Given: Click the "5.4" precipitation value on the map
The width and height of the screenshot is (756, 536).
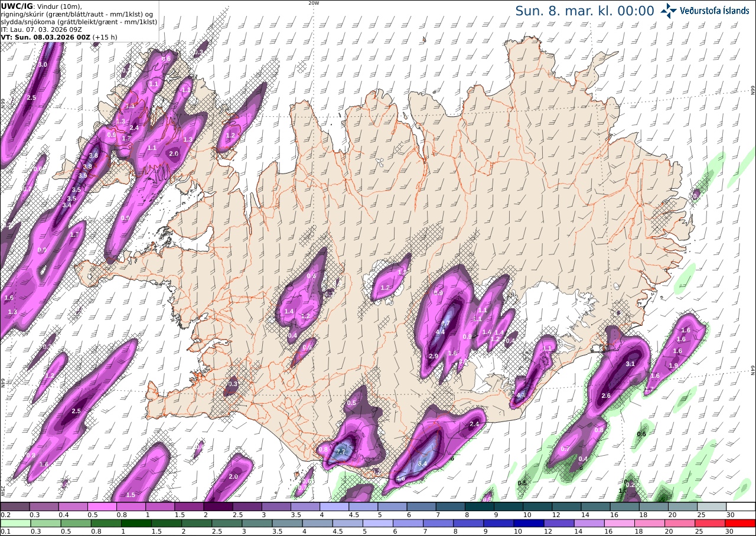Looking at the screenshot, I should (422, 464).
